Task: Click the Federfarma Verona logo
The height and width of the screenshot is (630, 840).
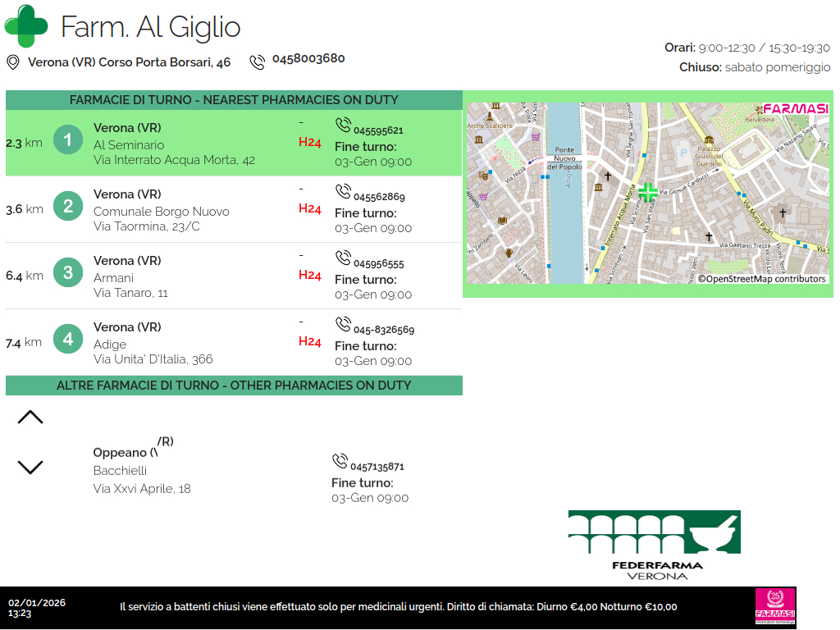Action: point(655,545)
